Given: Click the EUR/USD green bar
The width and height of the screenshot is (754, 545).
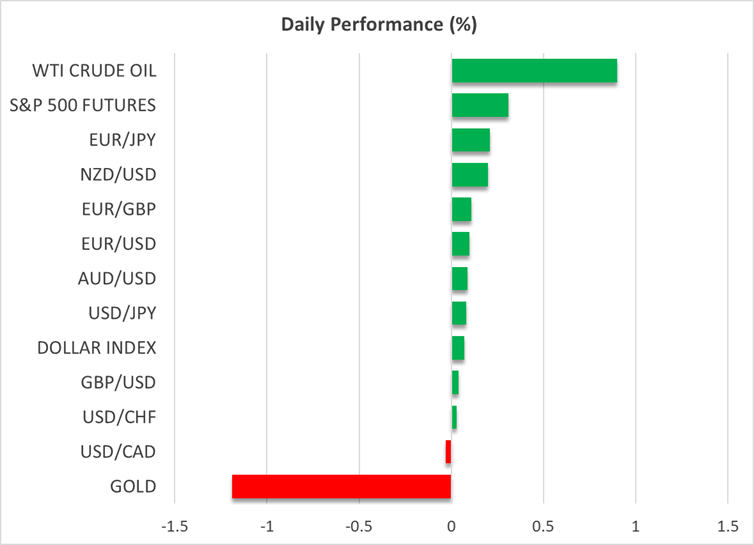Looking at the screenshot, I should [461, 244].
